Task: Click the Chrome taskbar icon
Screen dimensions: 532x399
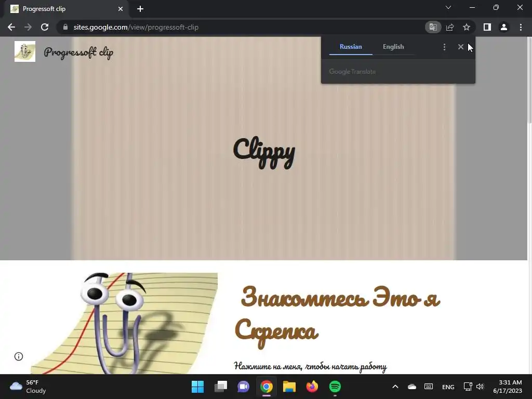Action: point(267,387)
